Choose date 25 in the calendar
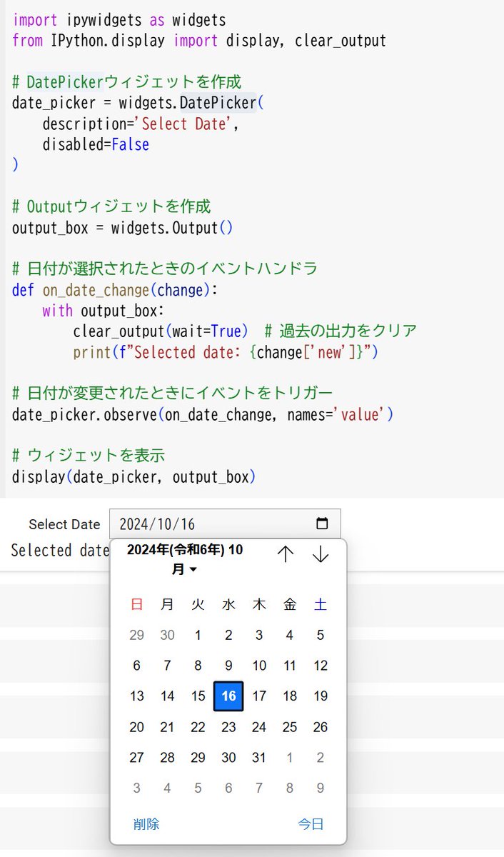The height and width of the screenshot is (857, 504). [290, 727]
